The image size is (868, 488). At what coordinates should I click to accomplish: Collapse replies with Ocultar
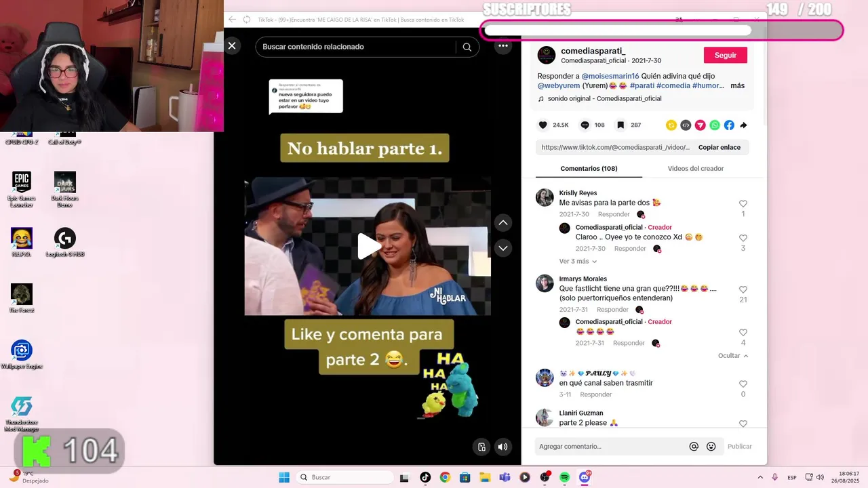[733, 356]
